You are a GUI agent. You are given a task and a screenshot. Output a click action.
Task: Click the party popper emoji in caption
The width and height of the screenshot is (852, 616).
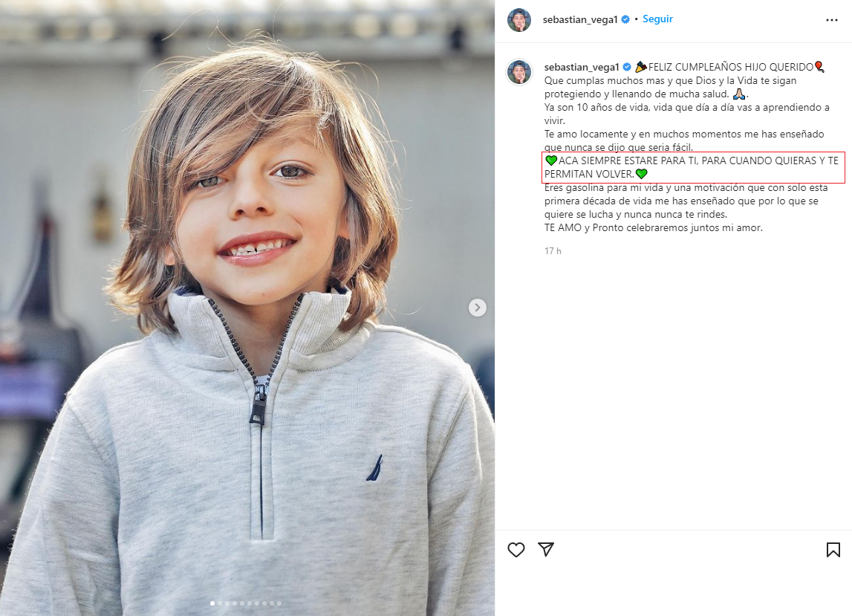[640, 67]
